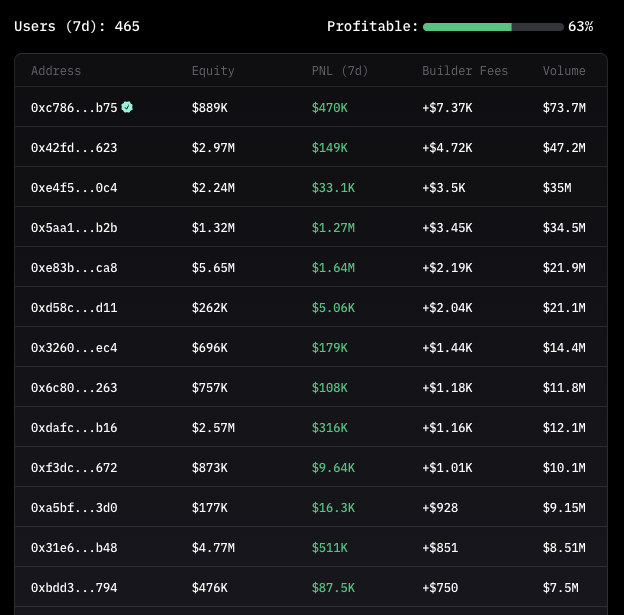Click builder fee +$928

pyautogui.click(x=440, y=508)
